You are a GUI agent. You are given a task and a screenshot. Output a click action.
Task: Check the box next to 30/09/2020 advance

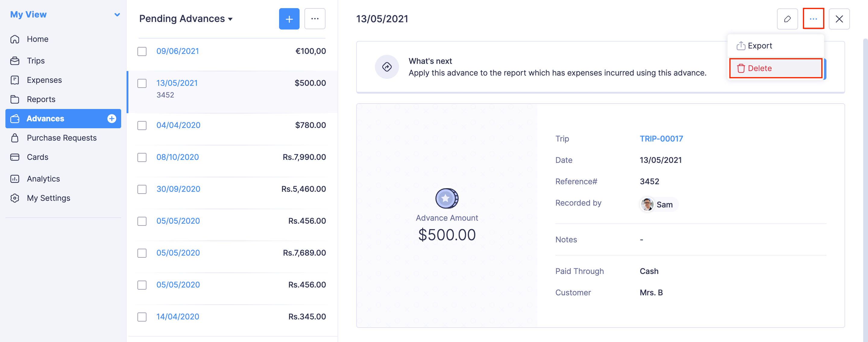click(142, 189)
